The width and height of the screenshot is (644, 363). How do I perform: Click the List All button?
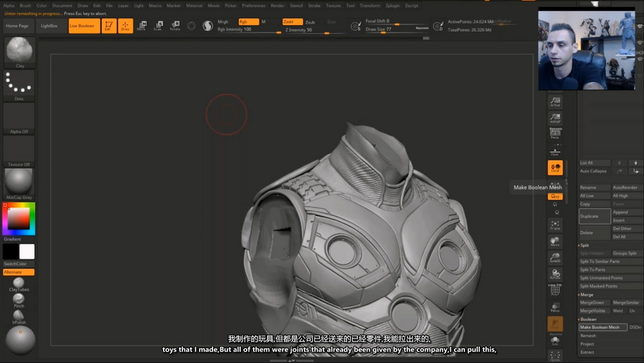click(x=594, y=162)
